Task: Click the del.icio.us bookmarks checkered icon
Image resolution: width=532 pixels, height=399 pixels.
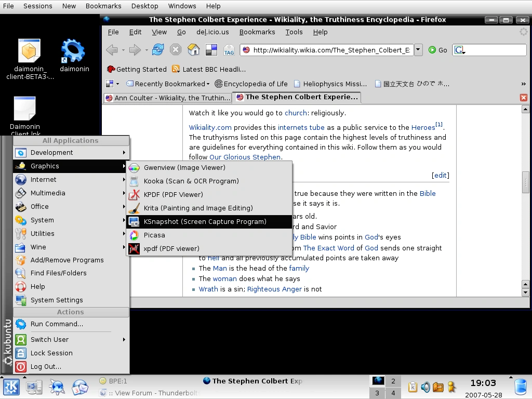Action: [211, 50]
